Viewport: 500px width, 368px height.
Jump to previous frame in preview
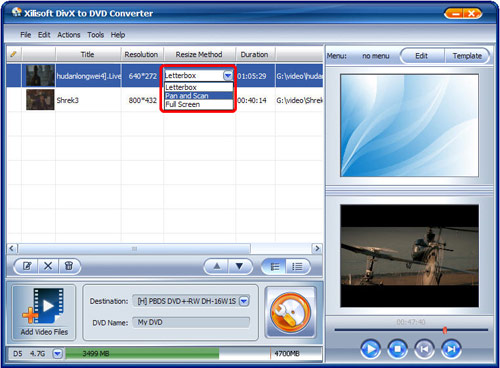point(424,349)
